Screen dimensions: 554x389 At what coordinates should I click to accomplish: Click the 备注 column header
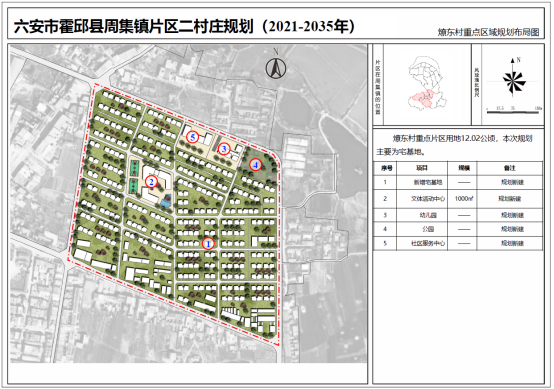[510, 168]
